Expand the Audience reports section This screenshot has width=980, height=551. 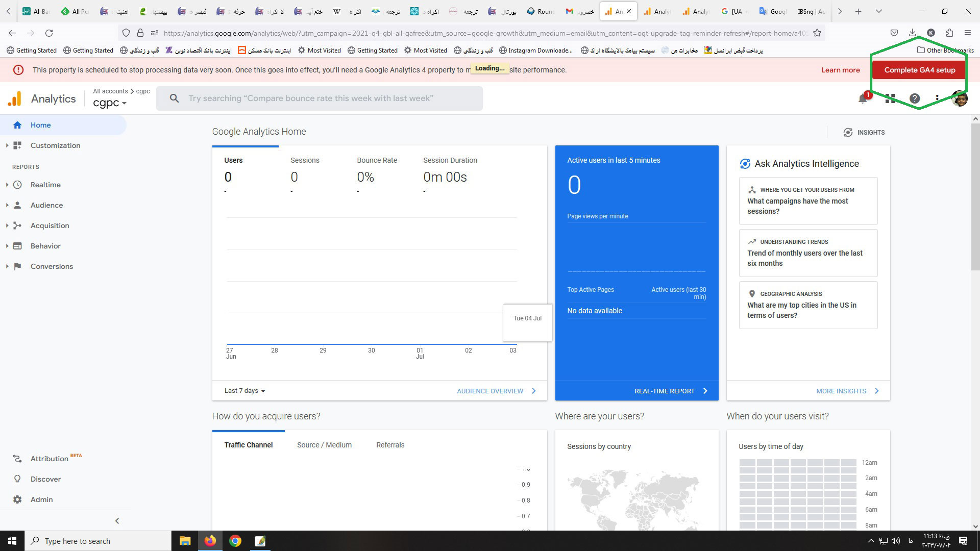[x=46, y=205]
